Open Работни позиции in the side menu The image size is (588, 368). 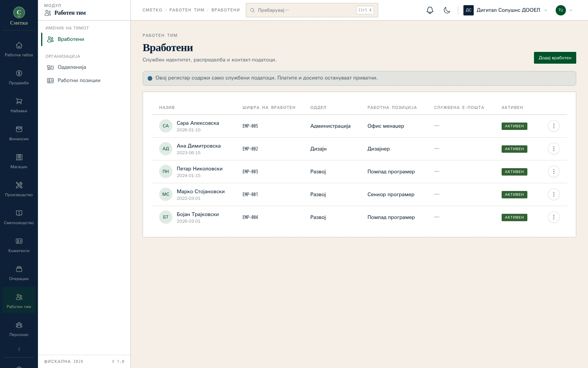tap(85, 81)
